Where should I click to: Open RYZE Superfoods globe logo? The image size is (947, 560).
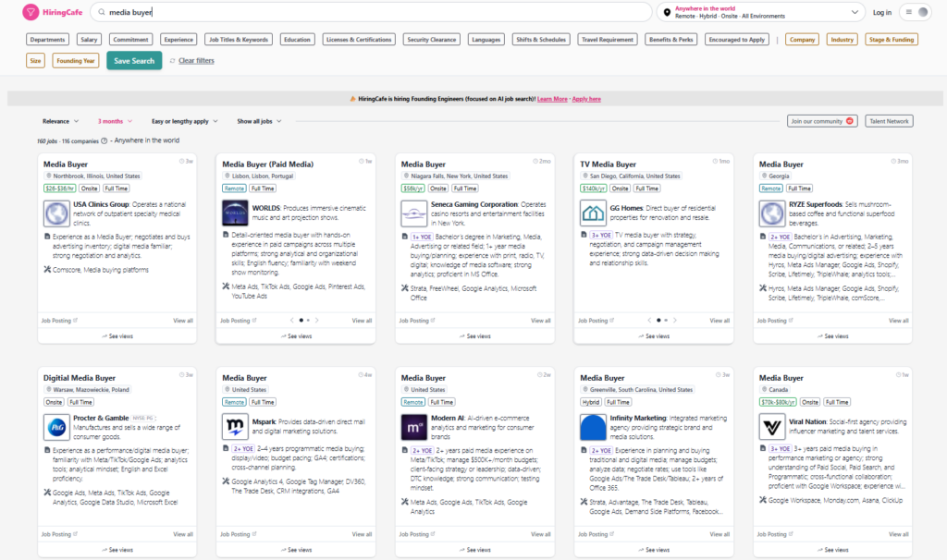tap(772, 213)
